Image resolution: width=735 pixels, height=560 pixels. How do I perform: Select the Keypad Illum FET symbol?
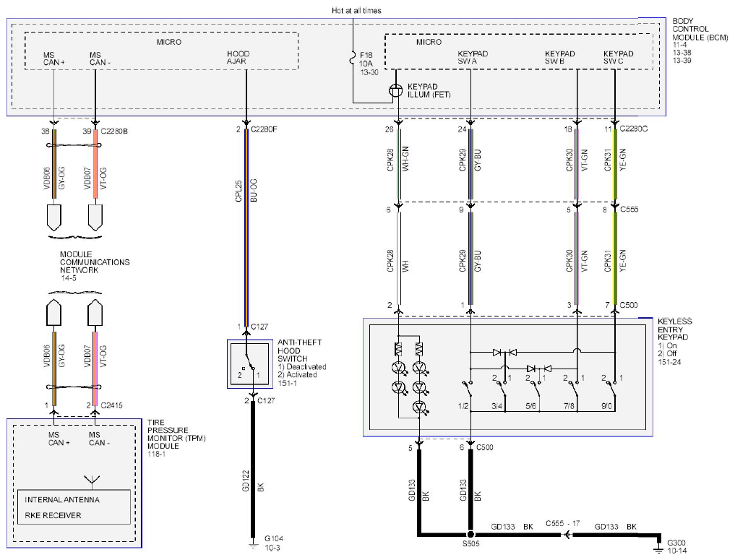click(x=396, y=90)
